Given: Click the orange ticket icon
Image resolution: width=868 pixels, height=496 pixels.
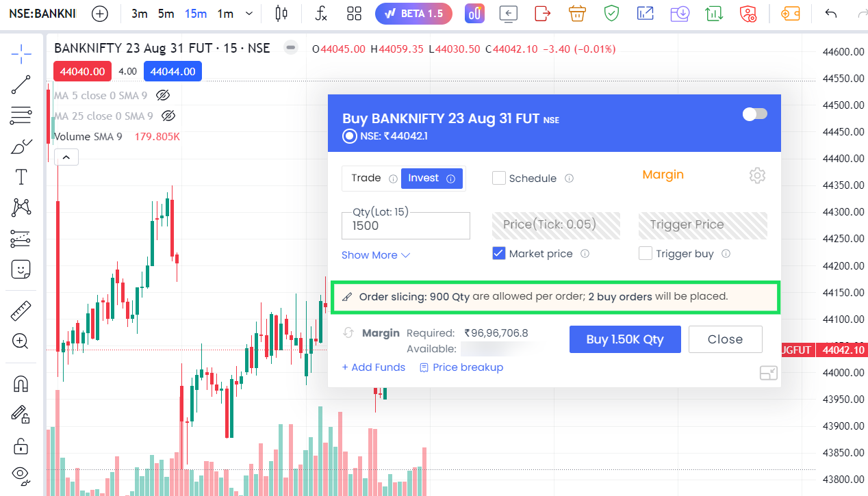Looking at the screenshot, I should pyautogui.click(x=791, y=14).
